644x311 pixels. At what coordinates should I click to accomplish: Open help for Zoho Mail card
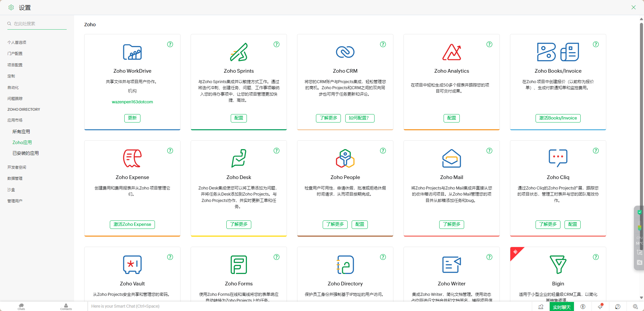click(489, 151)
